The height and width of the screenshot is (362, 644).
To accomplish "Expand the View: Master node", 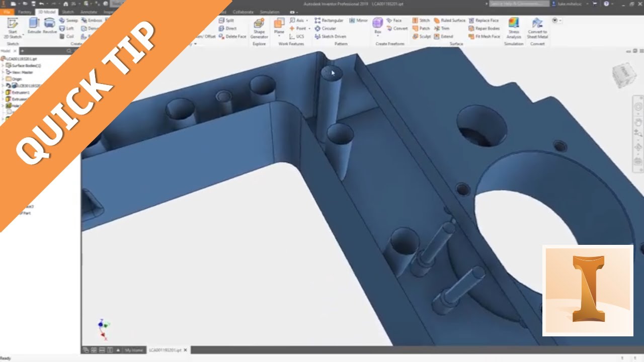I will 3,72.
